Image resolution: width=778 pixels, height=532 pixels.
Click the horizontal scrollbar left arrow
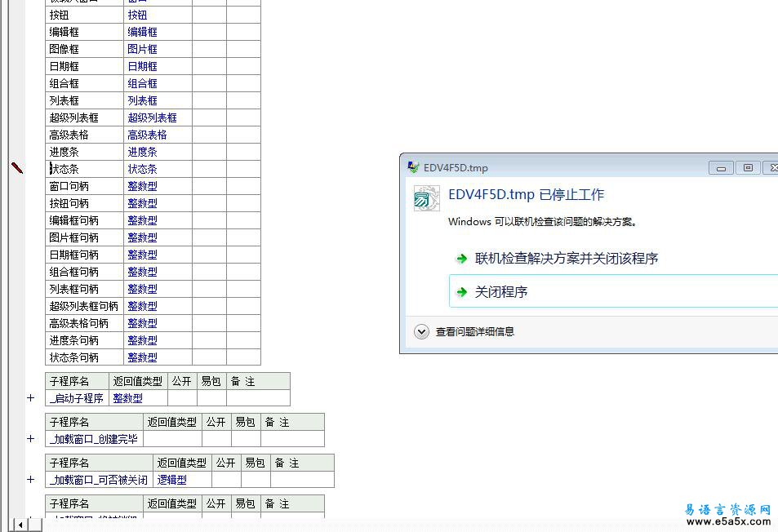[x=20, y=525]
